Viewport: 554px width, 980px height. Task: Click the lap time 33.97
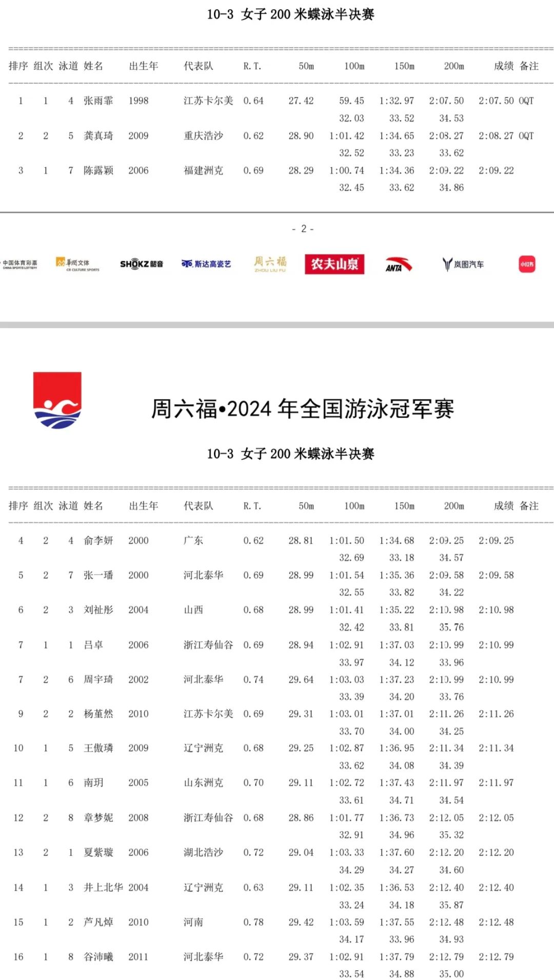tap(351, 662)
